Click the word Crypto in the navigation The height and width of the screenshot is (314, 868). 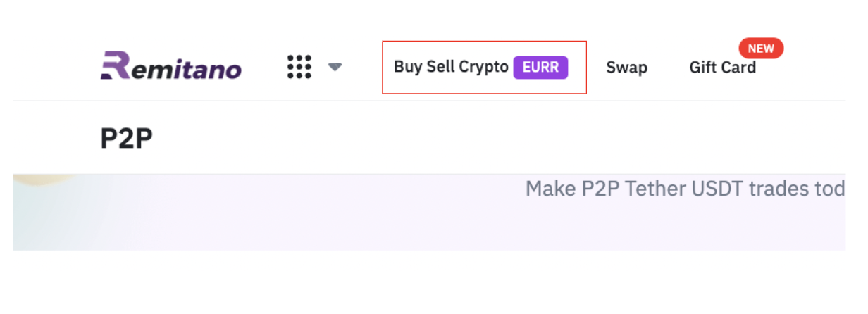point(484,68)
